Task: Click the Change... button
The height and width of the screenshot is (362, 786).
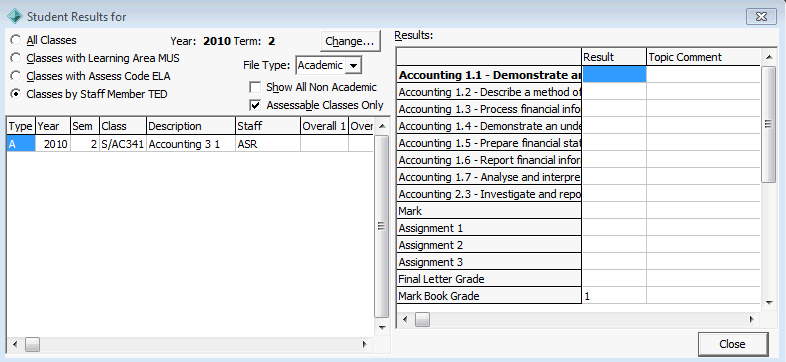Action: [x=350, y=41]
